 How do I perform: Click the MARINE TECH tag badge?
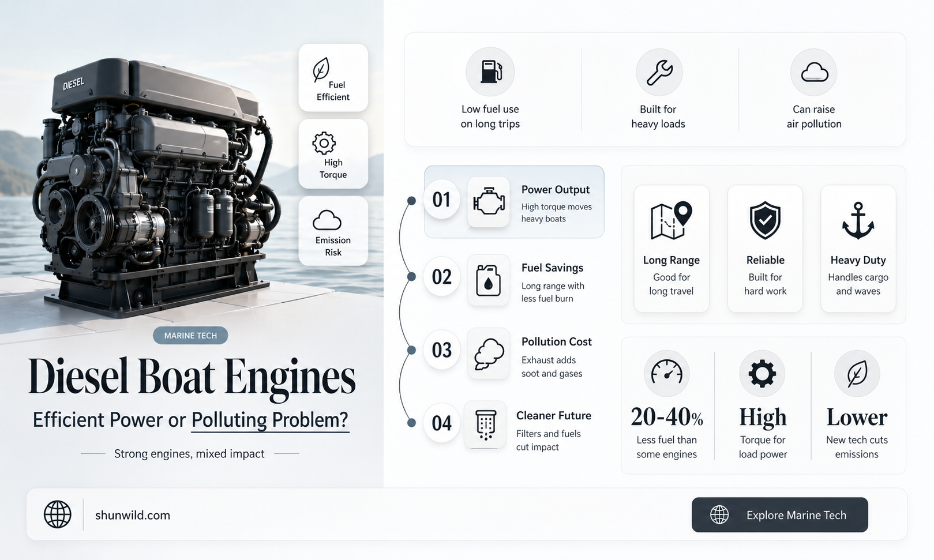[x=190, y=335]
